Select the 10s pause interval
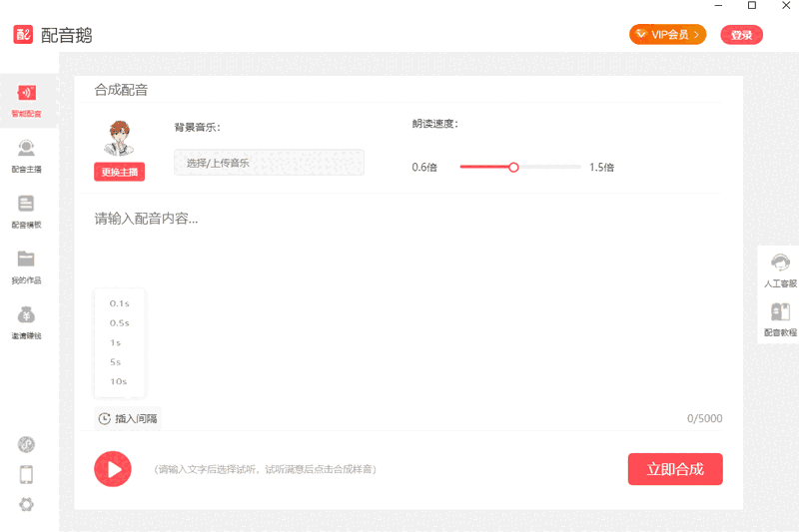The width and height of the screenshot is (799, 532). coord(119,381)
